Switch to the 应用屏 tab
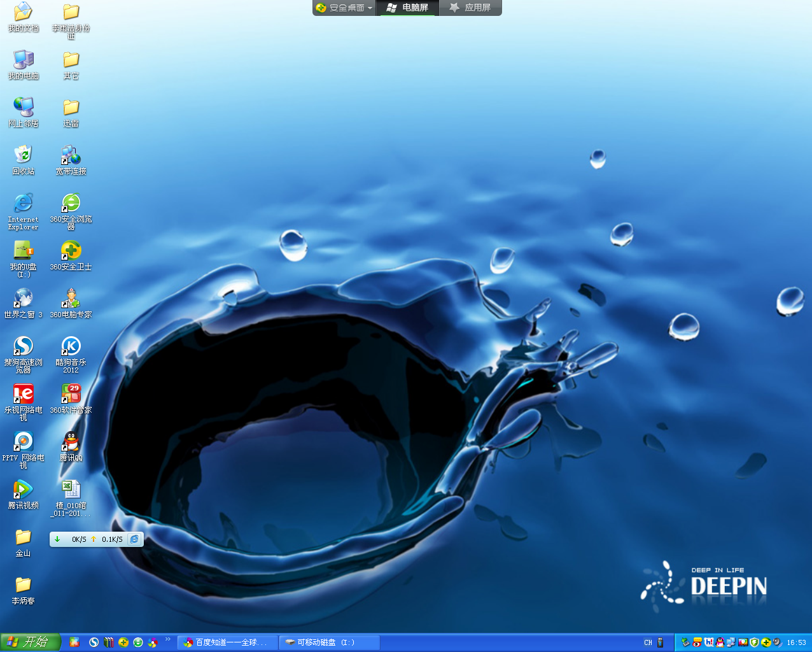Viewport: 812px width, 652px height. (x=470, y=8)
